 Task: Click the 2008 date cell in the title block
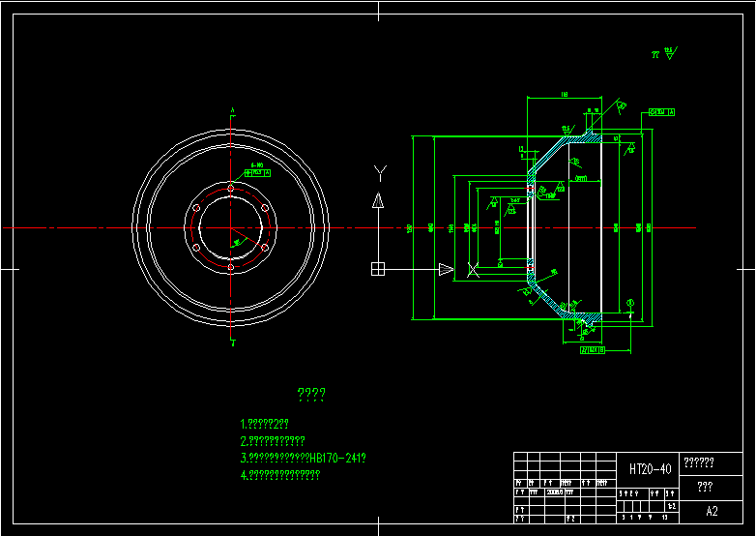555,492
